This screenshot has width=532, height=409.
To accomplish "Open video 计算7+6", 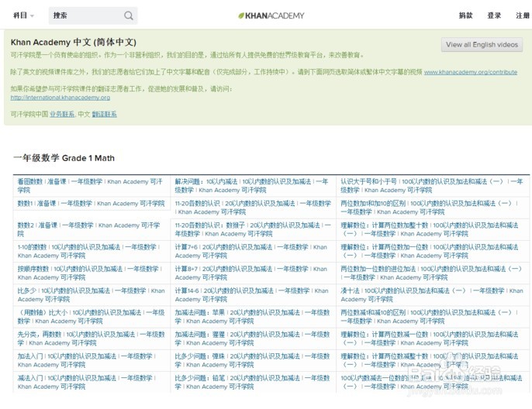I will coord(251,251).
